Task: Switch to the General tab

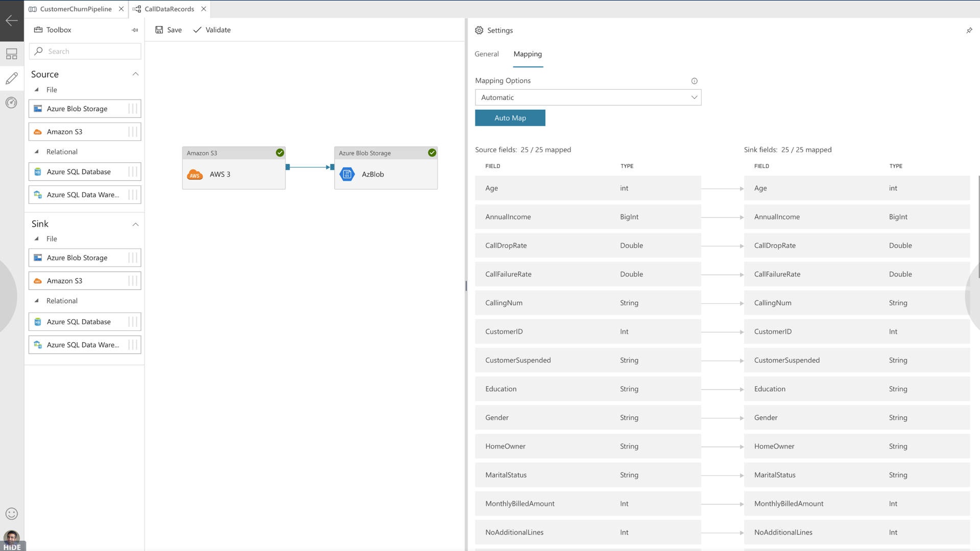Action: 486,54
